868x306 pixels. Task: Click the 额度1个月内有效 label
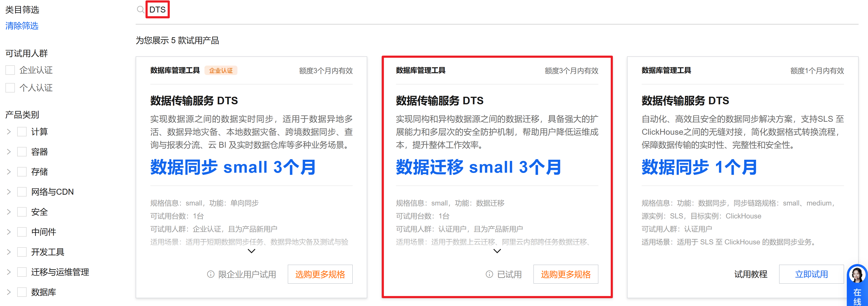[817, 71]
